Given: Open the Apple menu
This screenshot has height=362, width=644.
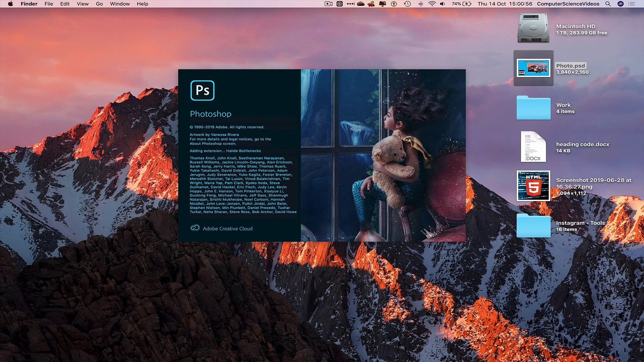Looking at the screenshot, I should click(x=10, y=4).
